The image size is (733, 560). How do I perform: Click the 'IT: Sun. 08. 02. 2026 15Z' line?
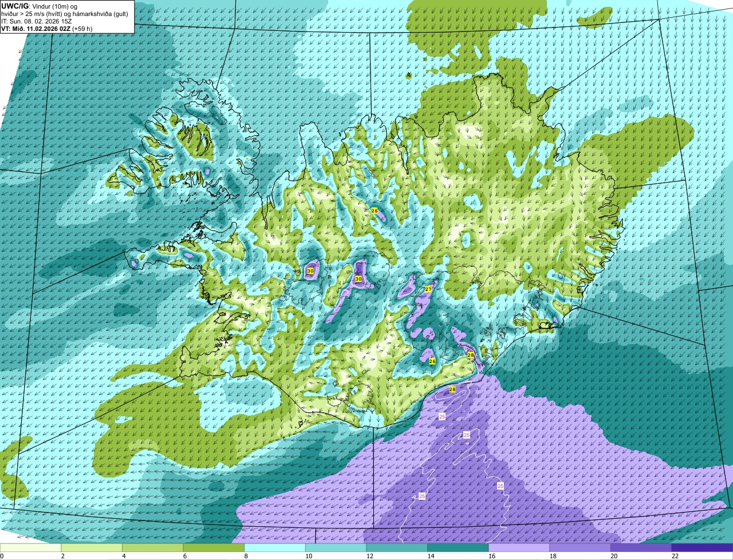[x=37, y=21]
